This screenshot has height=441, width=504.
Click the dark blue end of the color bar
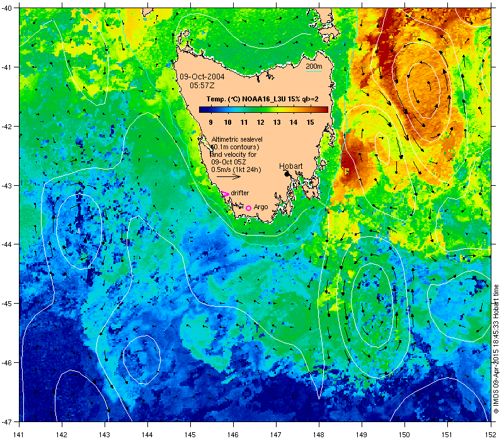click(x=202, y=110)
